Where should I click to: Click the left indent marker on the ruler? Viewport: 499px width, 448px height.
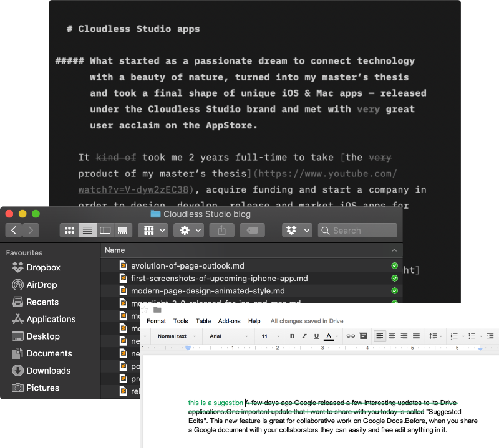click(188, 348)
